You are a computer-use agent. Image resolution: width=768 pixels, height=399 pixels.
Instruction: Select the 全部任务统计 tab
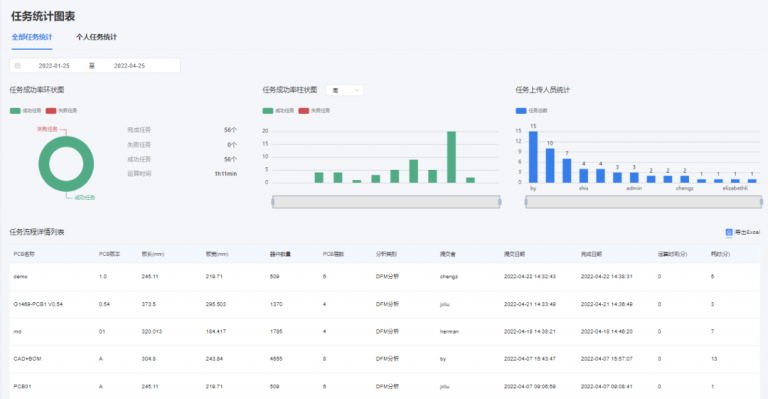(x=32, y=37)
